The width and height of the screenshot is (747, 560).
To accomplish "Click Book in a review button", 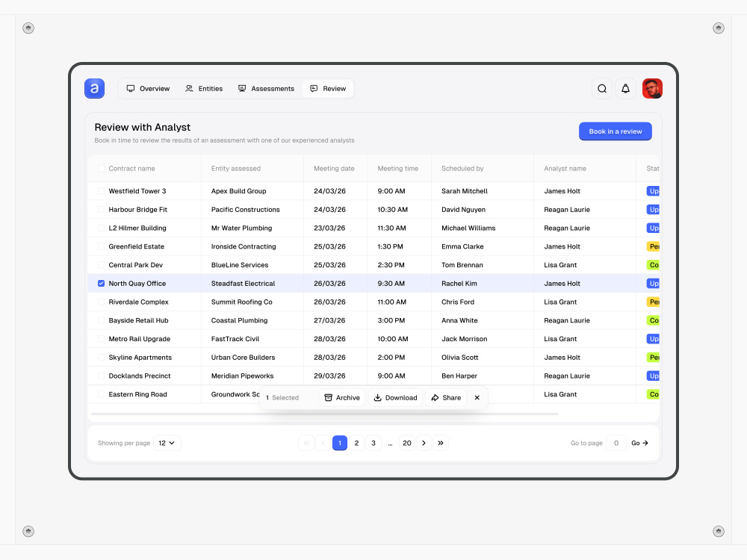I will [615, 131].
